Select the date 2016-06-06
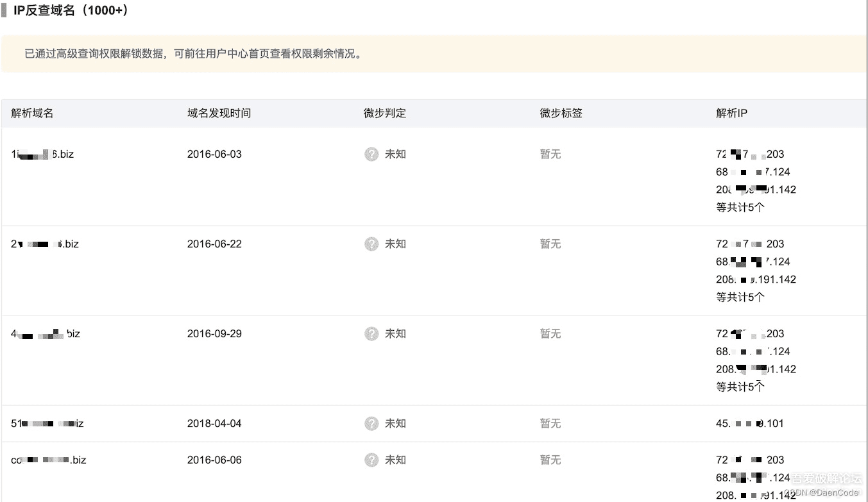Image resolution: width=868 pixels, height=502 pixels. click(214, 460)
